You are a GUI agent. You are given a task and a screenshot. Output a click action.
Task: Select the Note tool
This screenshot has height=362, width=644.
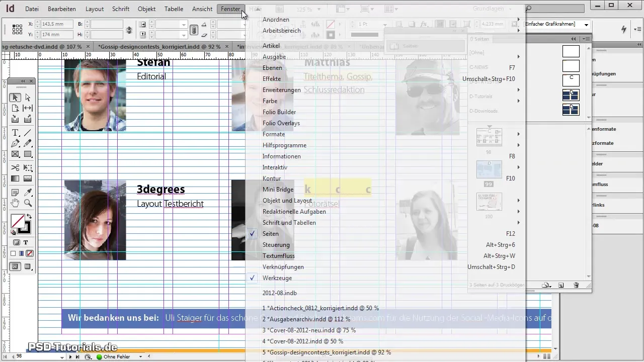(15, 192)
